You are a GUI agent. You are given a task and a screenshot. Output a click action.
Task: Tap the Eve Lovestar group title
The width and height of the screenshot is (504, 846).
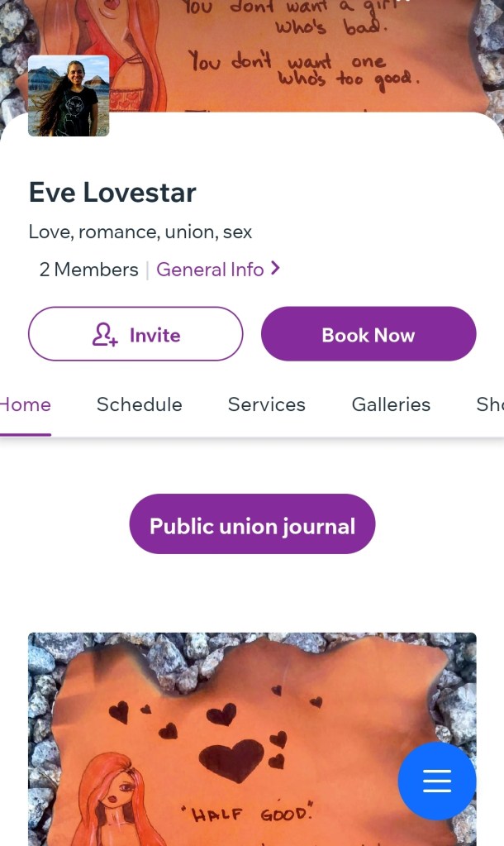pos(112,193)
